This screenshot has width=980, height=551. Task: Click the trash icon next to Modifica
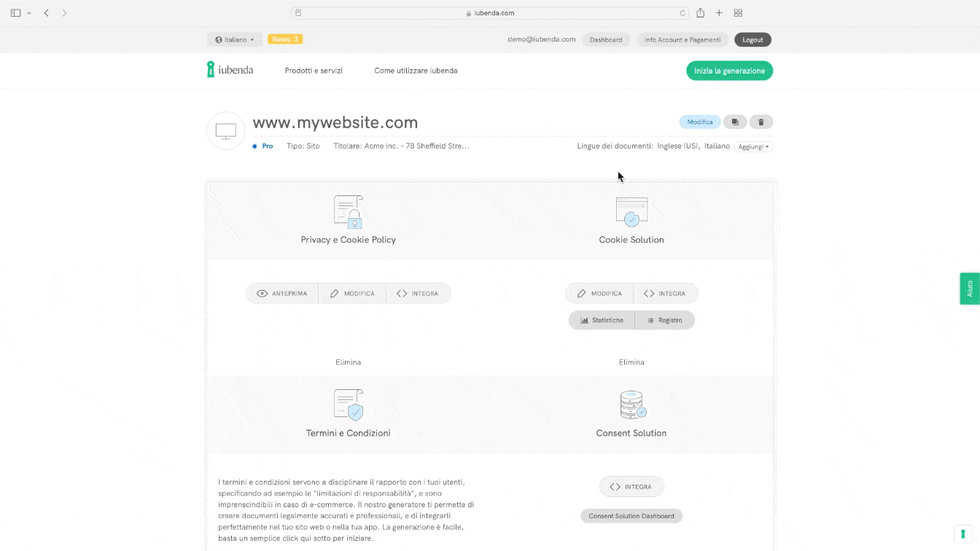coord(761,122)
